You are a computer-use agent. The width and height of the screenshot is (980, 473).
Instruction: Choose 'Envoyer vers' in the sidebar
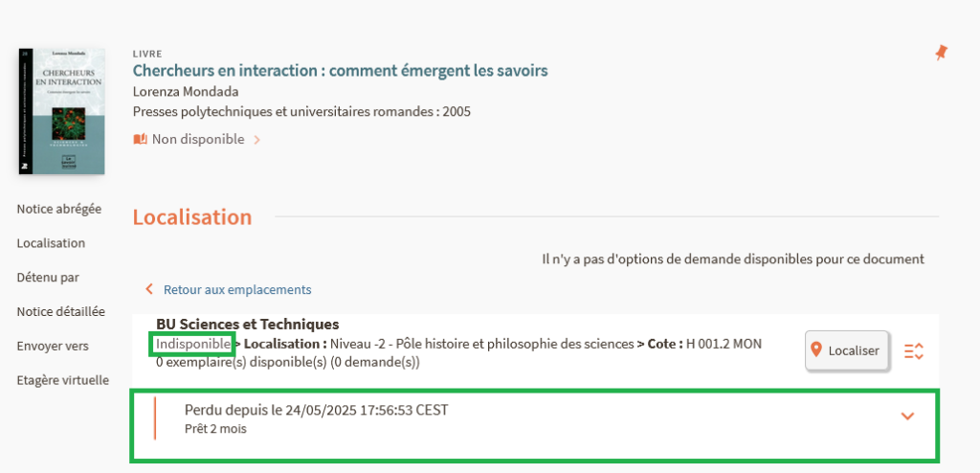pyautogui.click(x=53, y=346)
